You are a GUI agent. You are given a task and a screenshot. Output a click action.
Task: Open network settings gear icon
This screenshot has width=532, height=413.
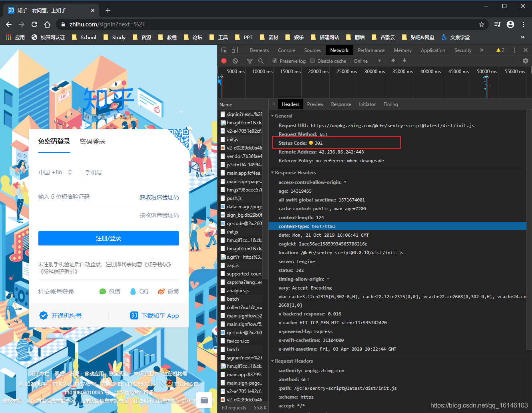(526, 61)
